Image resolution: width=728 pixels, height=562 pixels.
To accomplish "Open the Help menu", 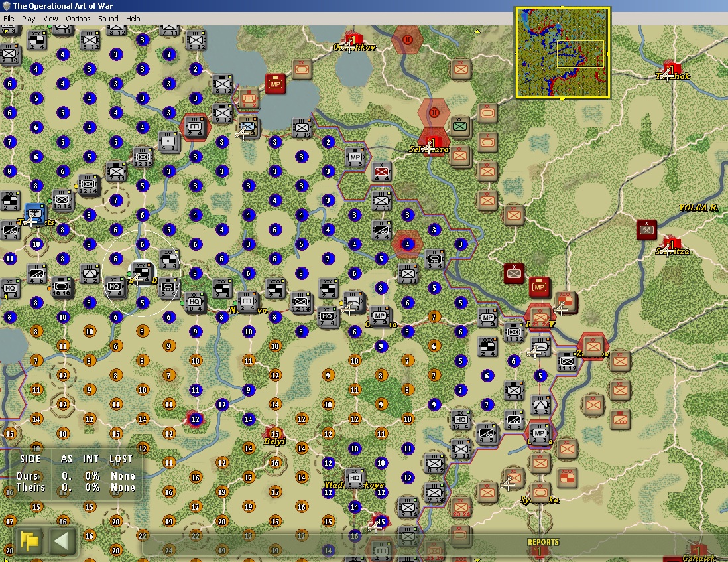I will [133, 19].
